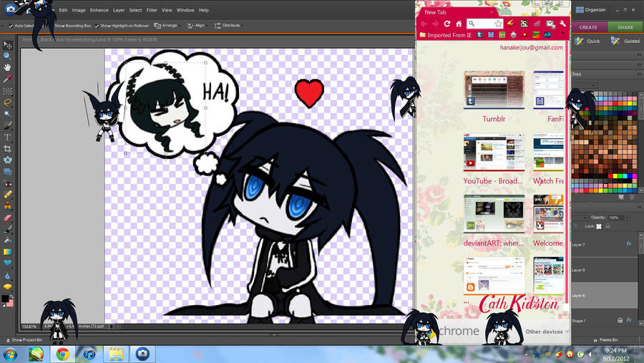Open the Align dropdown
This screenshot has width=644, height=363.
click(197, 26)
